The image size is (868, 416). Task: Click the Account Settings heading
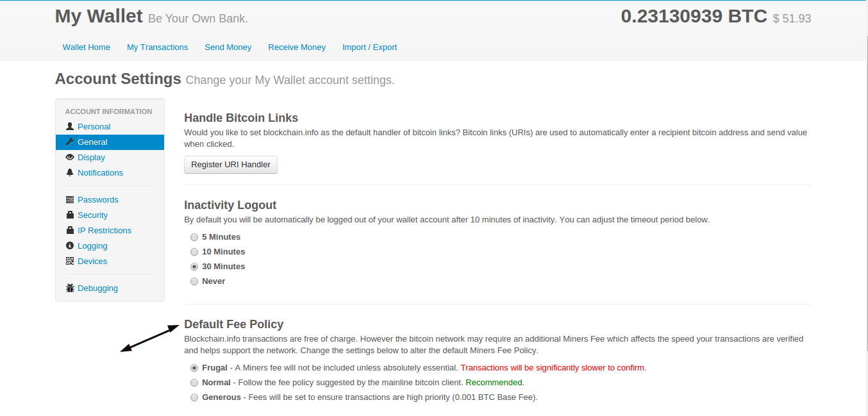coord(119,79)
